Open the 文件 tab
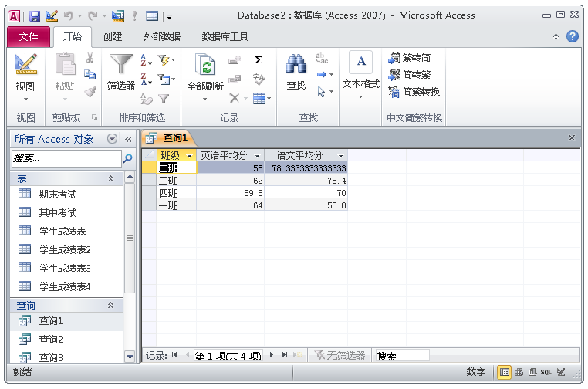 coord(29,37)
